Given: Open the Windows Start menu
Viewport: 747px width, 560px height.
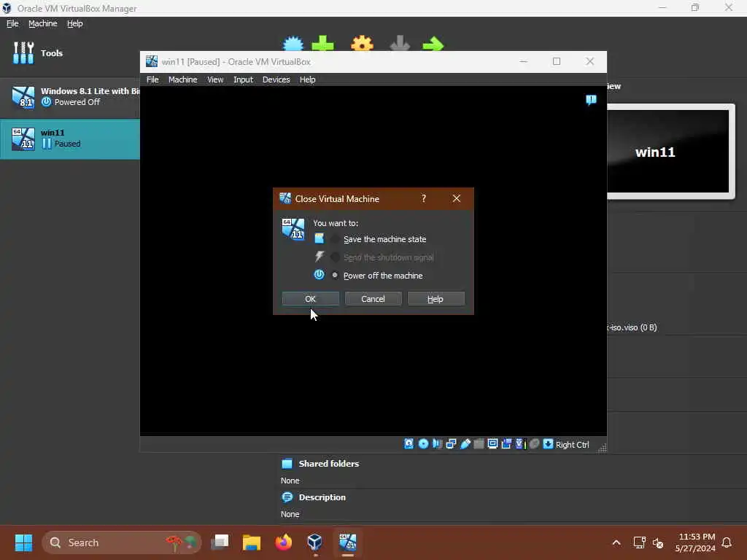Looking at the screenshot, I should pyautogui.click(x=23, y=542).
